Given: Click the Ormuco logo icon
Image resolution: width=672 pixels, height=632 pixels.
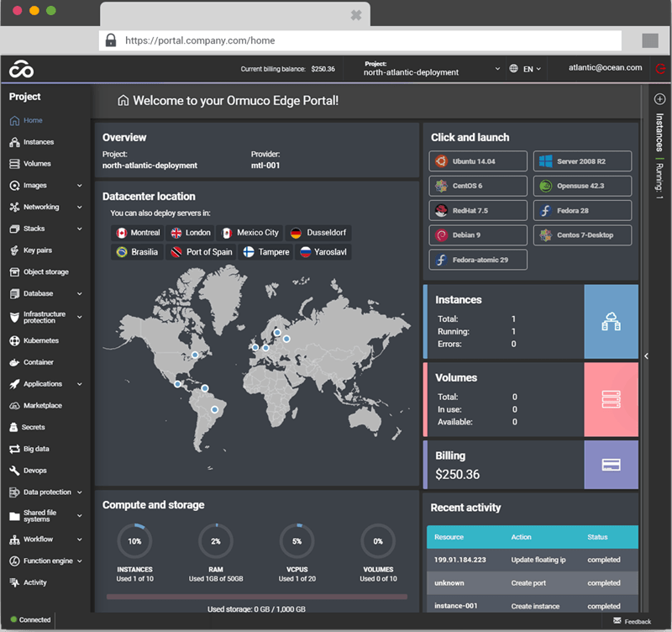Looking at the screenshot, I should click(x=22, y=69).
